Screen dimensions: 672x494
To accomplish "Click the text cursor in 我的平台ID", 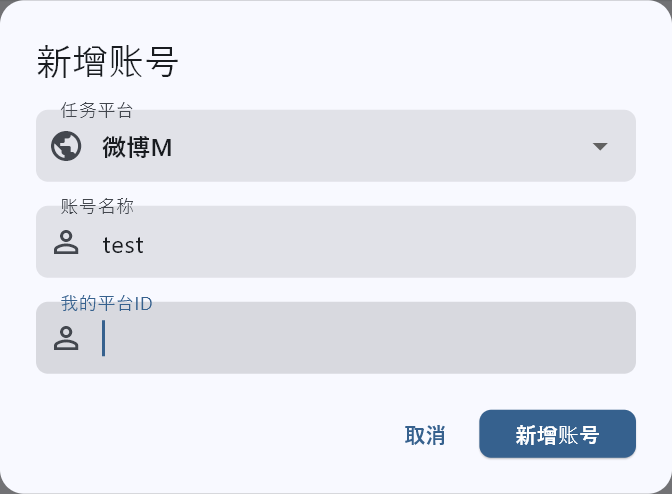I will [x=104, y=338].
